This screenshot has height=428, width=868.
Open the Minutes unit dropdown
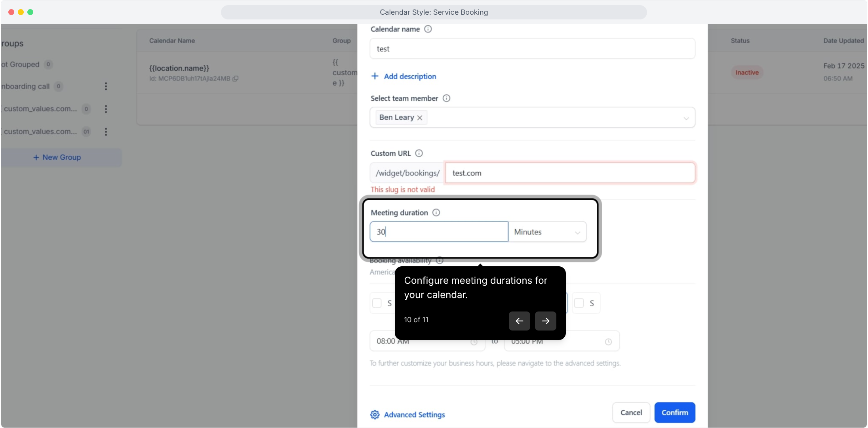(547, 232)
